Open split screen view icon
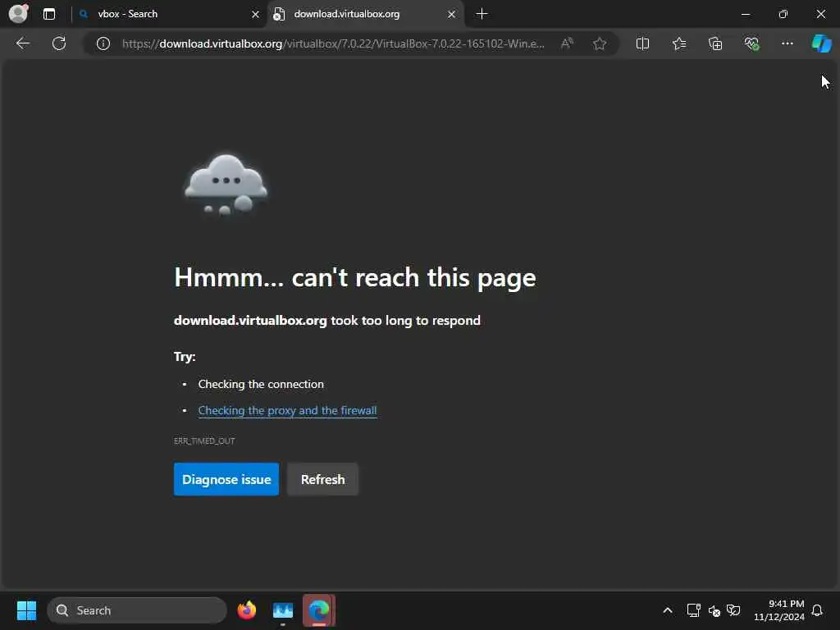Viewport: 840px width, 630px height. [642, 43]
